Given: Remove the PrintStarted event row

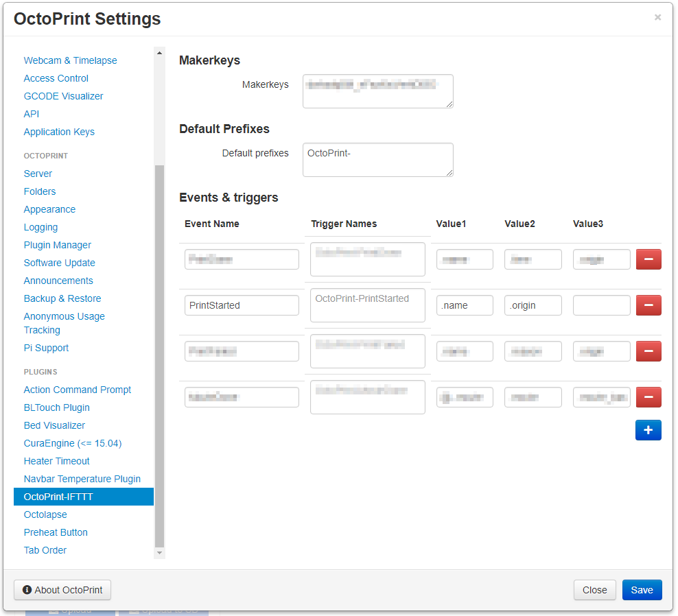Looking at the screenshot, I should click(648, 305).
